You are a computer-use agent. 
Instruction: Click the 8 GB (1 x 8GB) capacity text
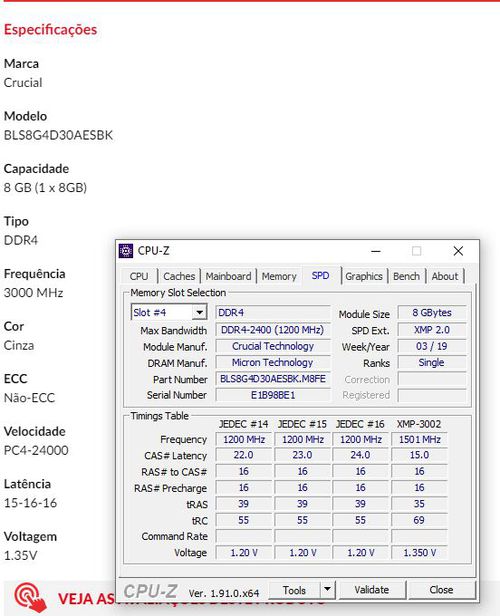tap(45, 188)
